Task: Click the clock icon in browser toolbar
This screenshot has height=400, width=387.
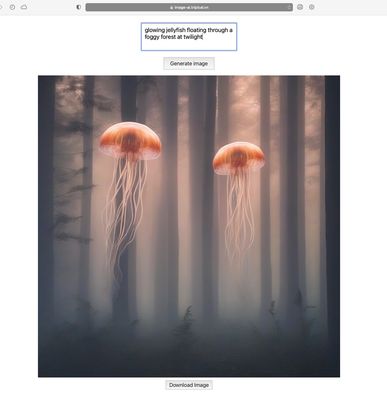Action: pos(12,7)
